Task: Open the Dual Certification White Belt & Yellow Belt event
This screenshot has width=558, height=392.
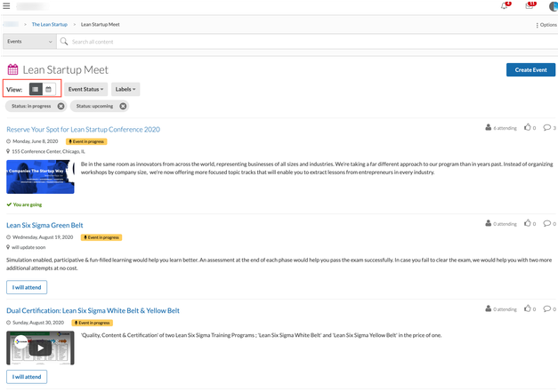Action: point(93,310)
